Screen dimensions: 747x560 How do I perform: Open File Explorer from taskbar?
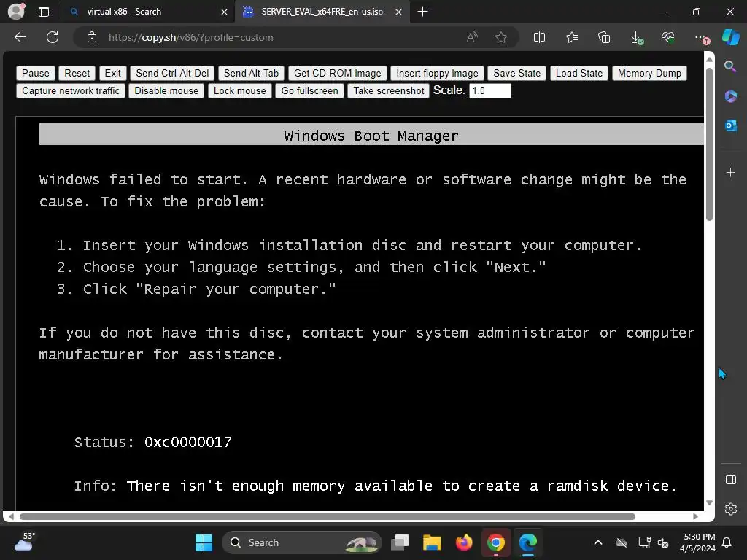(x=432, y=542)
